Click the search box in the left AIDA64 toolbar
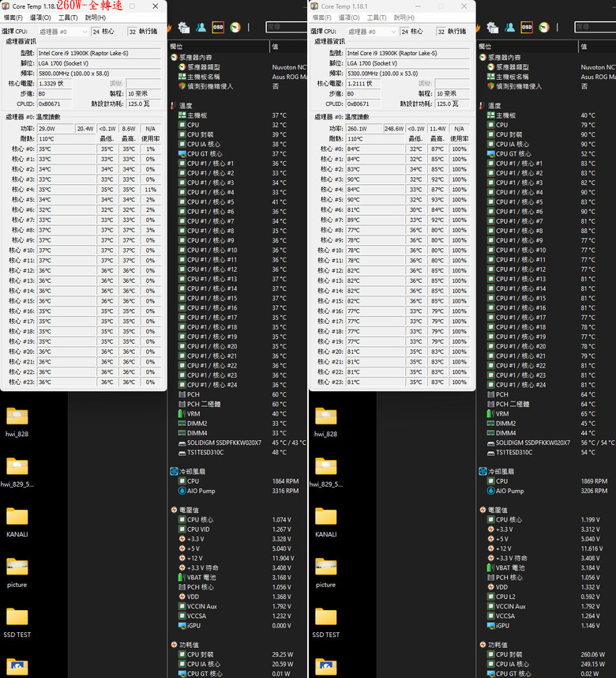 (x=286, y=27)
